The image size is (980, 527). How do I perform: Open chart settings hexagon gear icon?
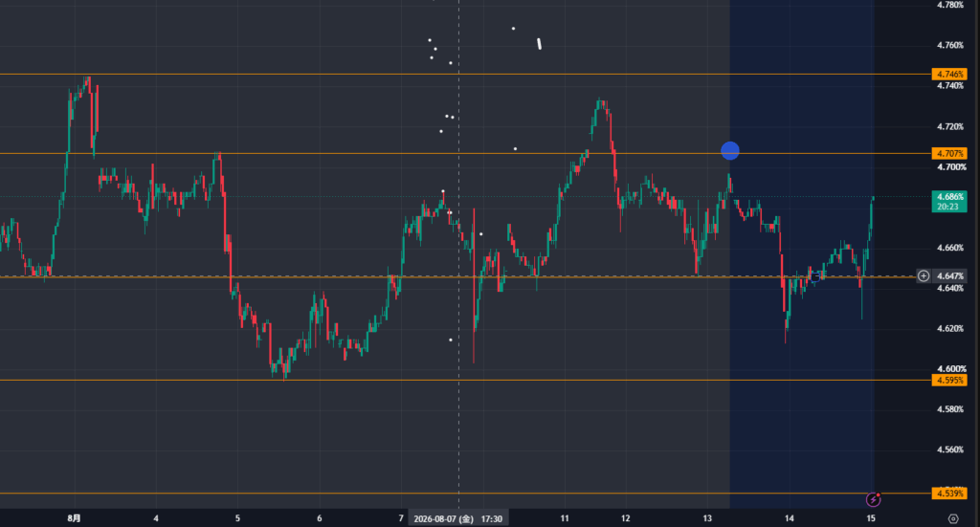point(952,518)
